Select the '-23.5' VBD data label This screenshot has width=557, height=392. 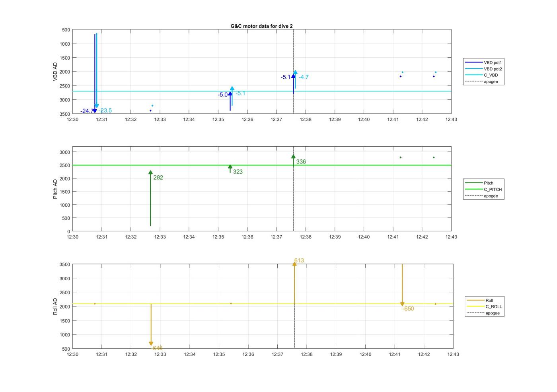[x=105, y=111]
